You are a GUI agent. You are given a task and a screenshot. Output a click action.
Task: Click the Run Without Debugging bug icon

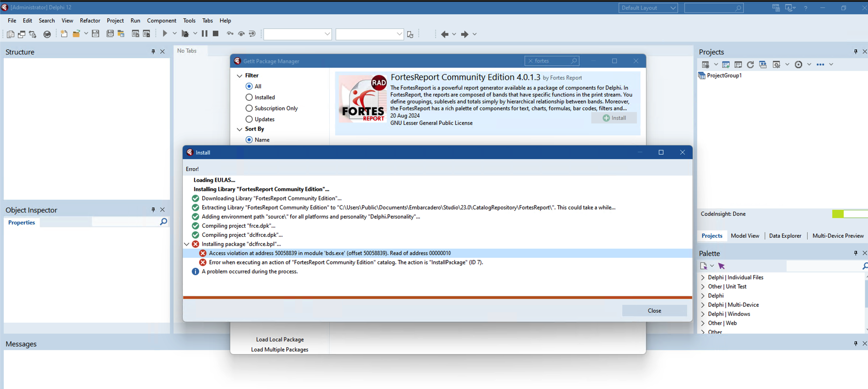[185, 34]
